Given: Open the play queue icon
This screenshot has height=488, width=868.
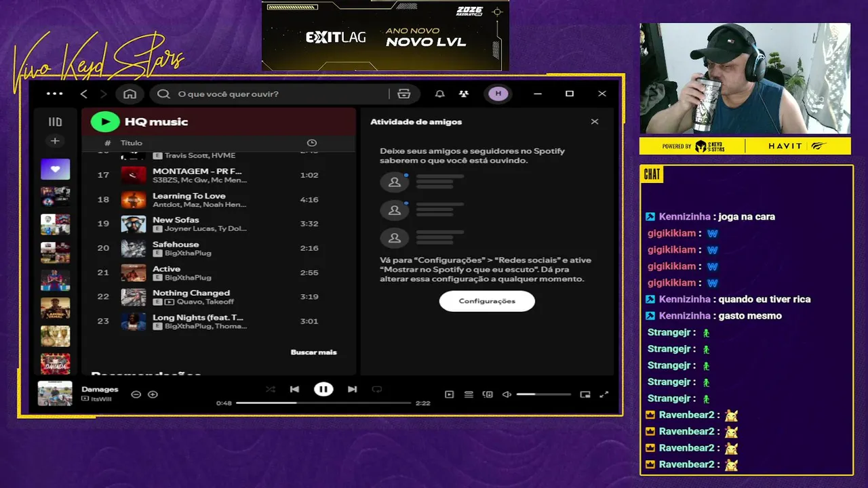Looking at the screenshot, I should point(469,394).
